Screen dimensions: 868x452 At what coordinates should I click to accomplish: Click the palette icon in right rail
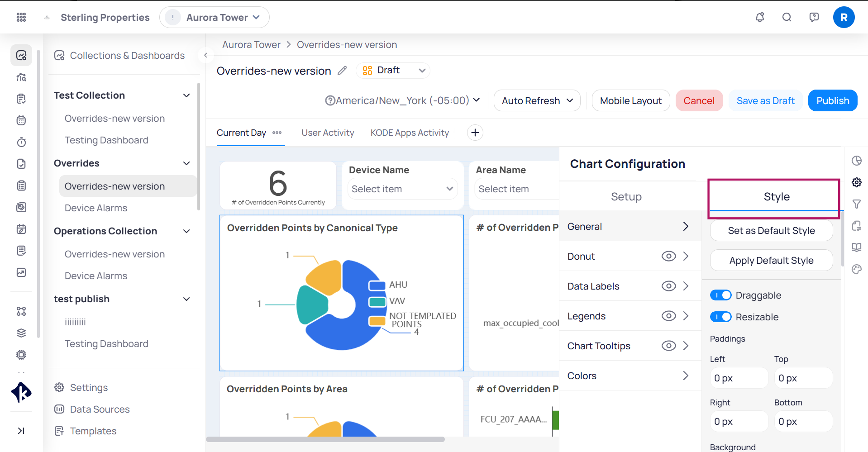coord(857,269)
